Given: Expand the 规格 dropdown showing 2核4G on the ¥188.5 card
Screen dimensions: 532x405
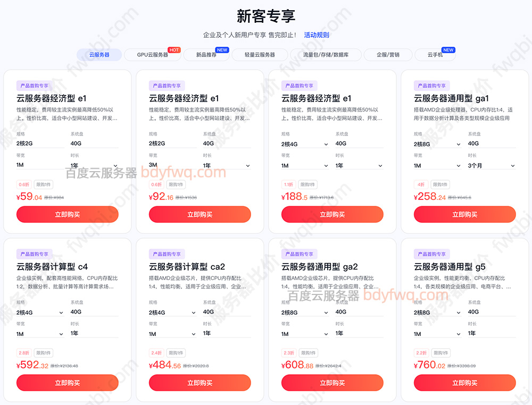Looking at the screenshot, I should coord(305,144).
